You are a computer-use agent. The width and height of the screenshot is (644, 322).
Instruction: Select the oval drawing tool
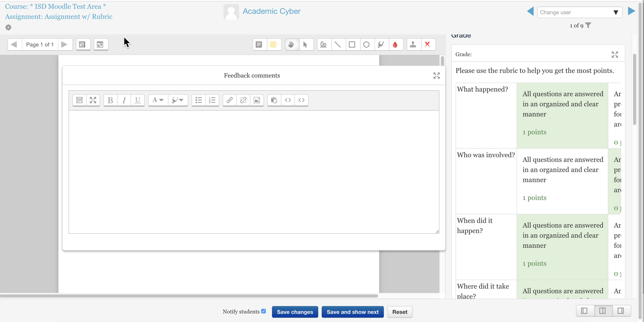click(367, 45)
